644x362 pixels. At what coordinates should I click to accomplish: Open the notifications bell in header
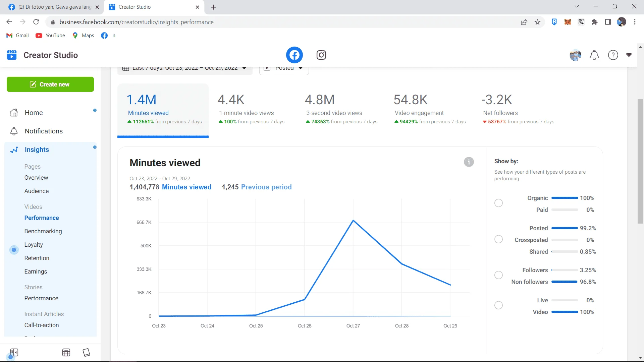pos(594,55)
